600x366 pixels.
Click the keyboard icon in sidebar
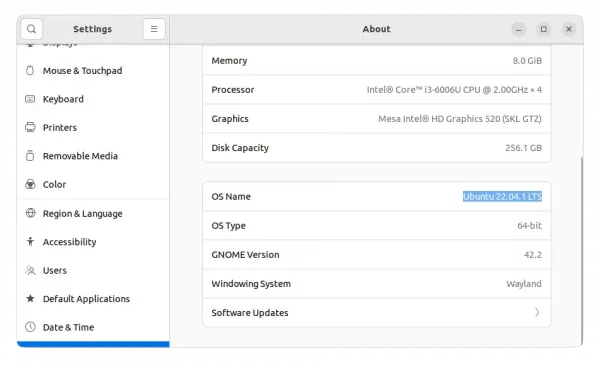pyautogui.click(x=30, y=99)
